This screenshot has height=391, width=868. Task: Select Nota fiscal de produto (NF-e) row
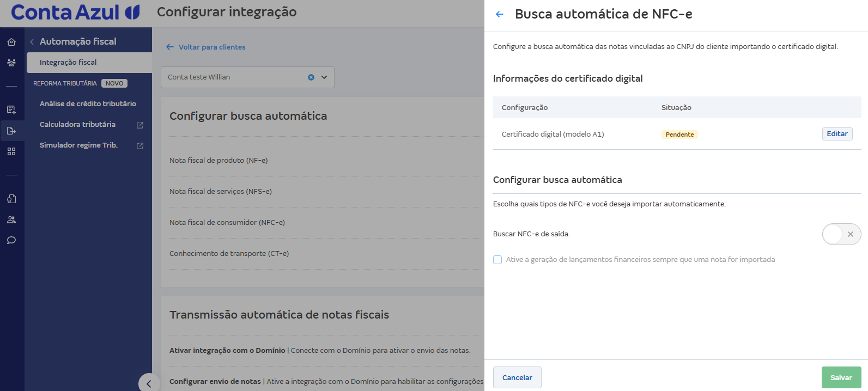tap(327, 161)
